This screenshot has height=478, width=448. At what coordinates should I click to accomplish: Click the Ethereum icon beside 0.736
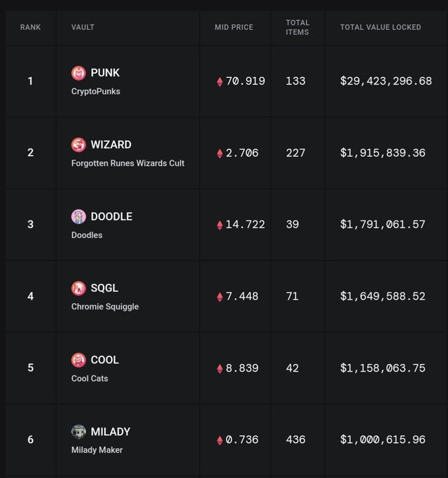pyautogui.click(x=220, y=440)
